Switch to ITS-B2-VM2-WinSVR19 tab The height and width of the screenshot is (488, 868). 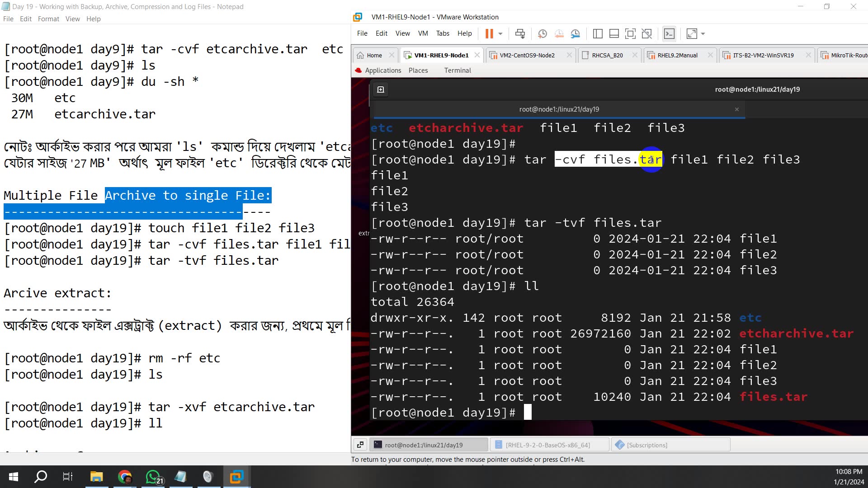[x=763, y=55]
